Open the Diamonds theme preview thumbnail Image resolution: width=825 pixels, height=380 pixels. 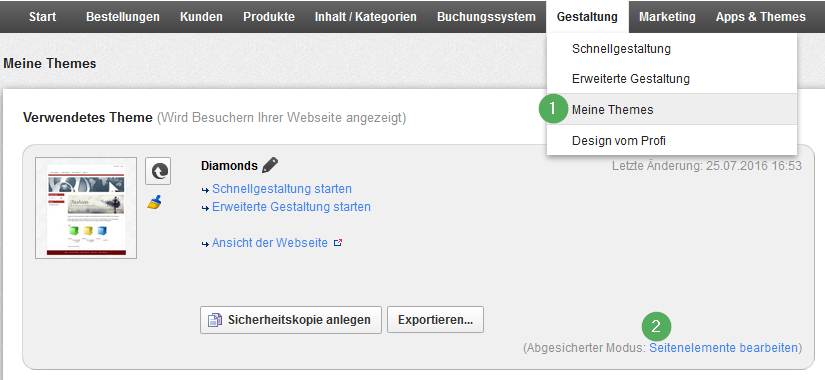(x=86, y=208)
